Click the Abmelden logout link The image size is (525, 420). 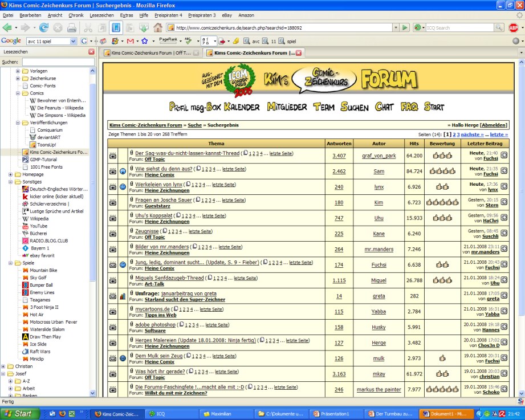coord(494,125)
